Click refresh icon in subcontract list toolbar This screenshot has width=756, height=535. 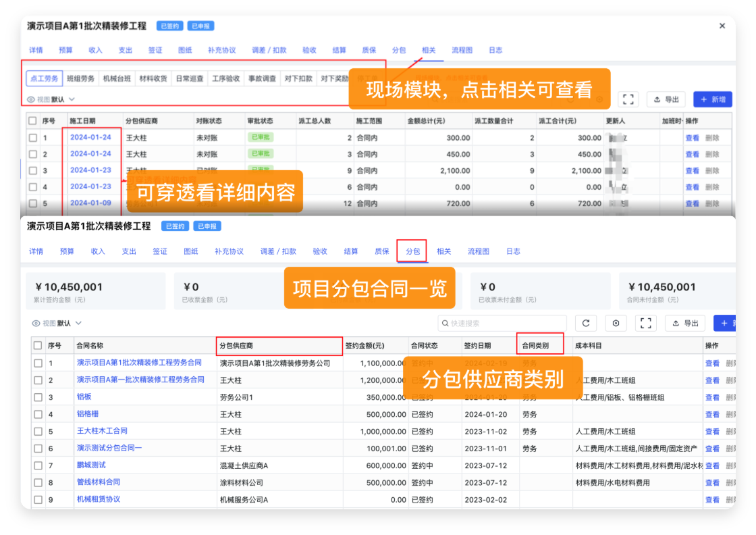585,324
